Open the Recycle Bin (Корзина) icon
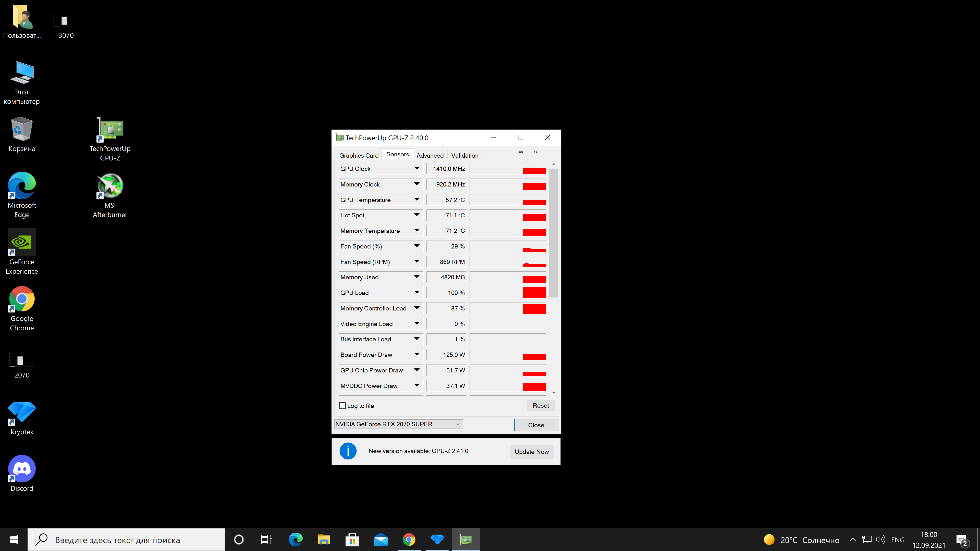 point(22,135)
